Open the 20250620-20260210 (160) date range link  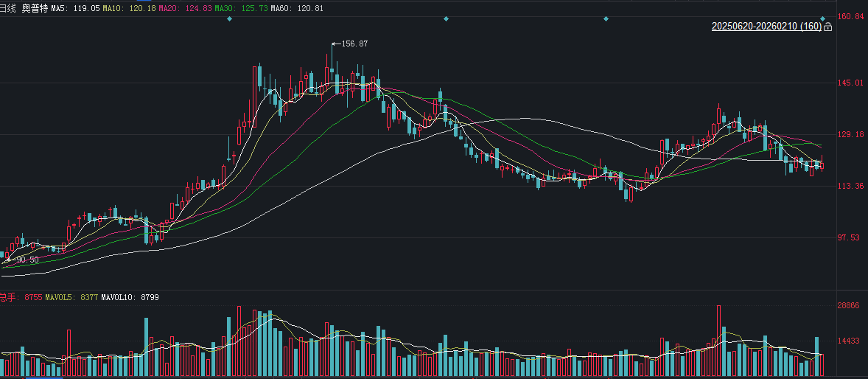pos(766,27)
